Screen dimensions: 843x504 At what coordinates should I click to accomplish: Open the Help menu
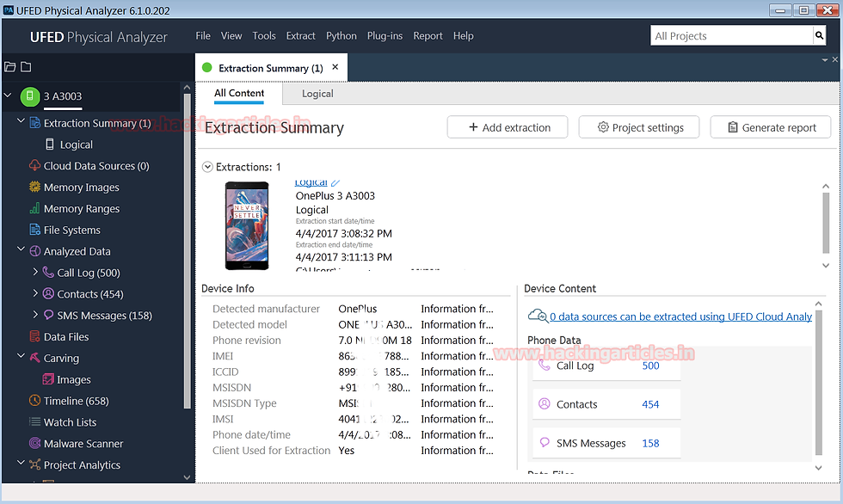pos(464,35)
